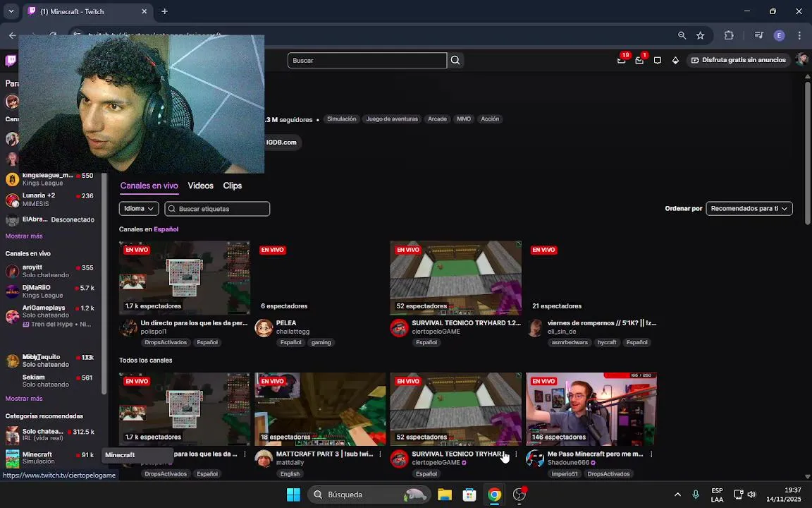Screen dimensions: 812x508
Task: Select the Canales en vivo tab
Action: (x=149, y=186)
